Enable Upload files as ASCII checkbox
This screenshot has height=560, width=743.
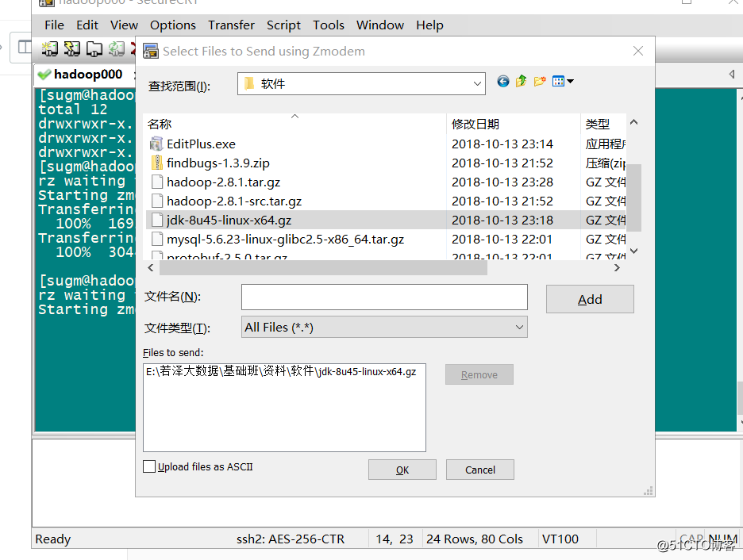[x=149, y=466]
